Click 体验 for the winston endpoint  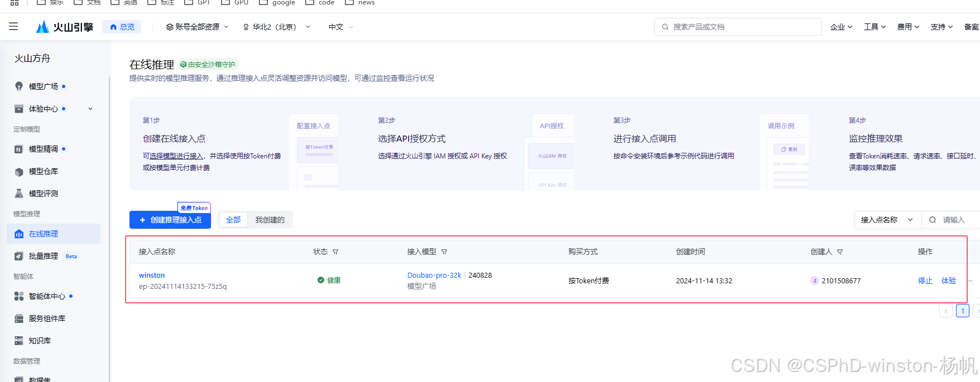pyautogui.click(x=949, y=281)
